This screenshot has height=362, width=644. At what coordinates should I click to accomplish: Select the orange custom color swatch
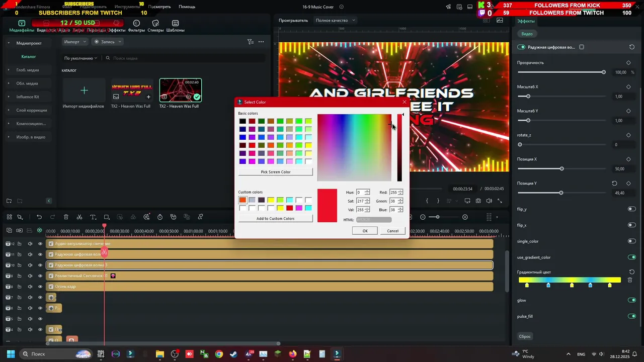click(x=243, y=200)
